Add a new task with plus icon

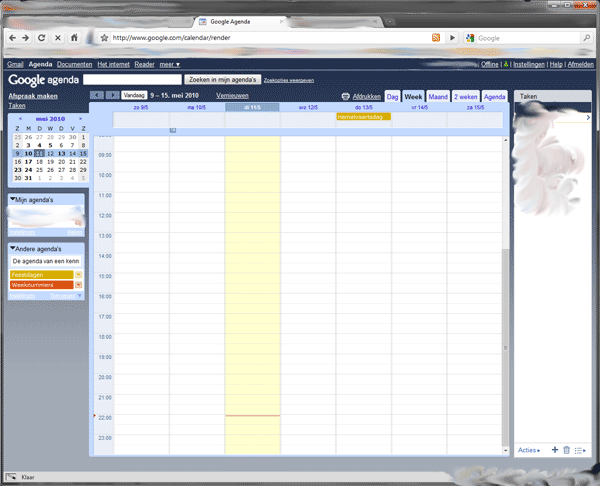click(554, 450)
